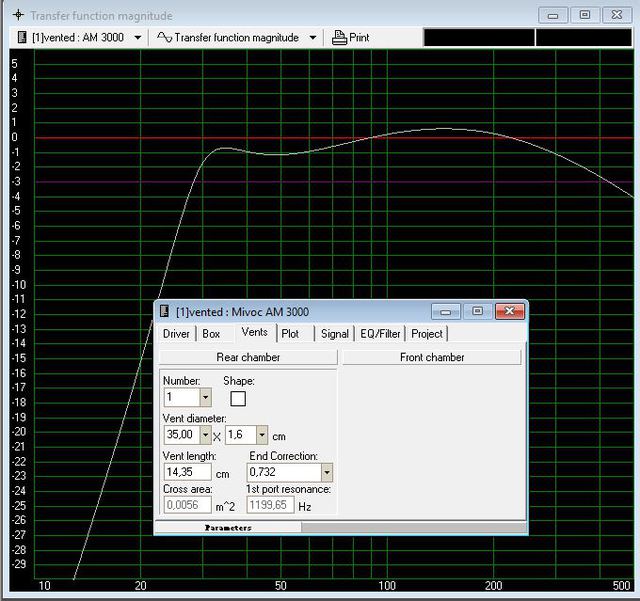Close the Mivoc AM 3000 dialog
This screenshot has height=601, width=640.
pyautogui.click(x=509, y=312)
